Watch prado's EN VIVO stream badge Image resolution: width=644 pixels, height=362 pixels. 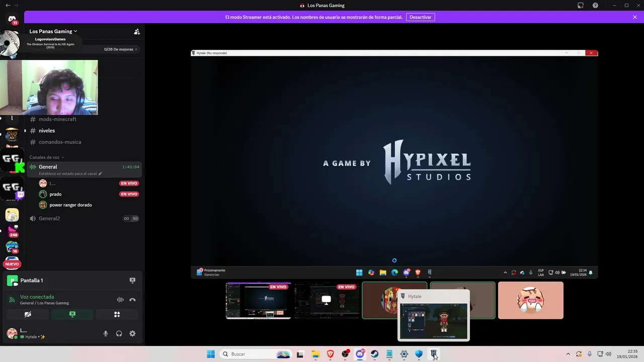coord(129,194)
